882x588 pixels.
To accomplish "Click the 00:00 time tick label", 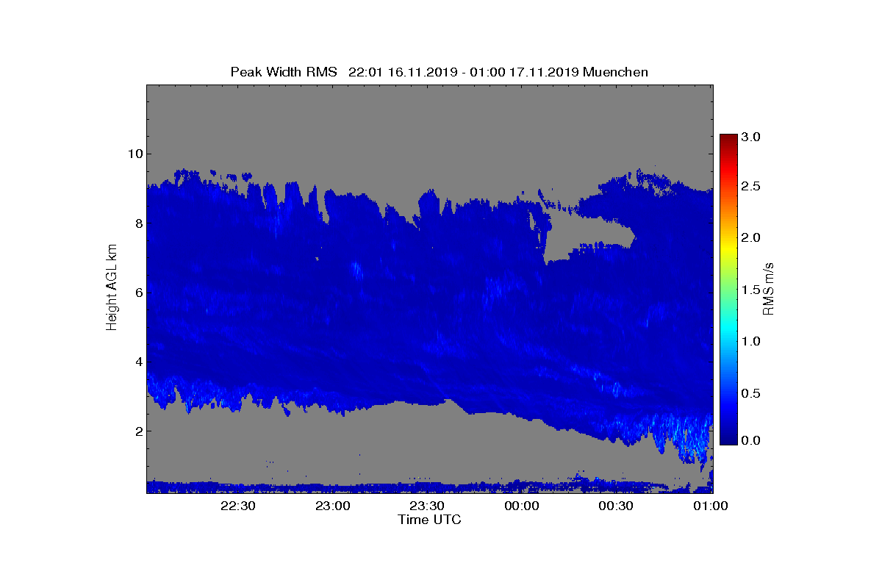I will 522,506.
